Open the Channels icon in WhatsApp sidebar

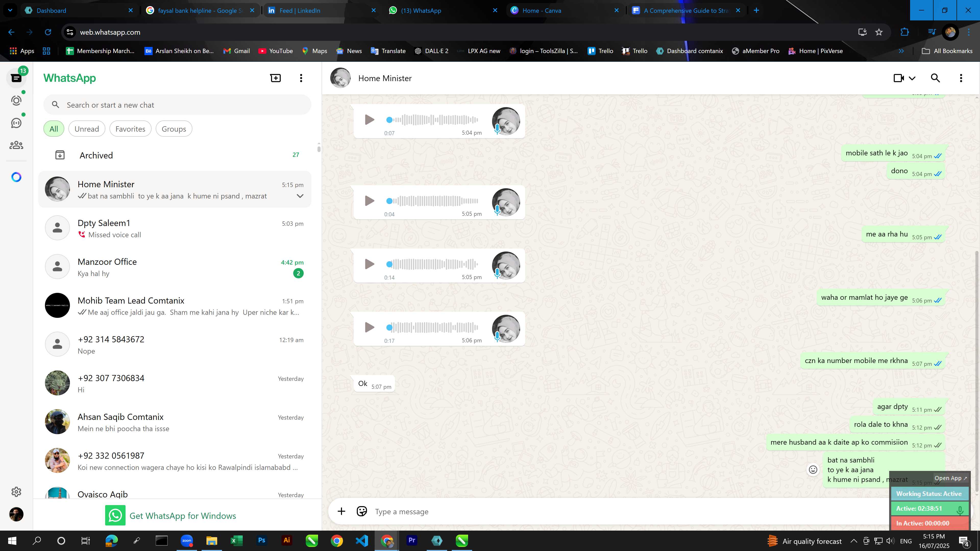point(16,123)
